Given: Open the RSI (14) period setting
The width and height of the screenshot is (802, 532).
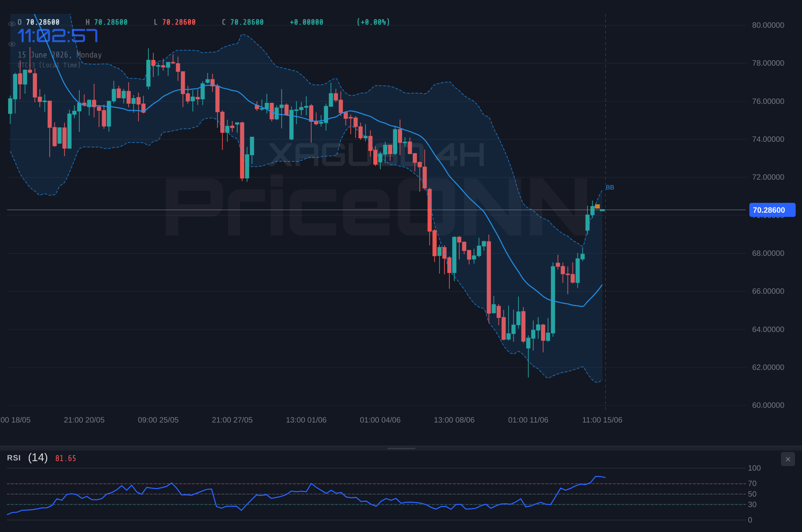Looking at the screenshot, I should click(x=38, y=458).
